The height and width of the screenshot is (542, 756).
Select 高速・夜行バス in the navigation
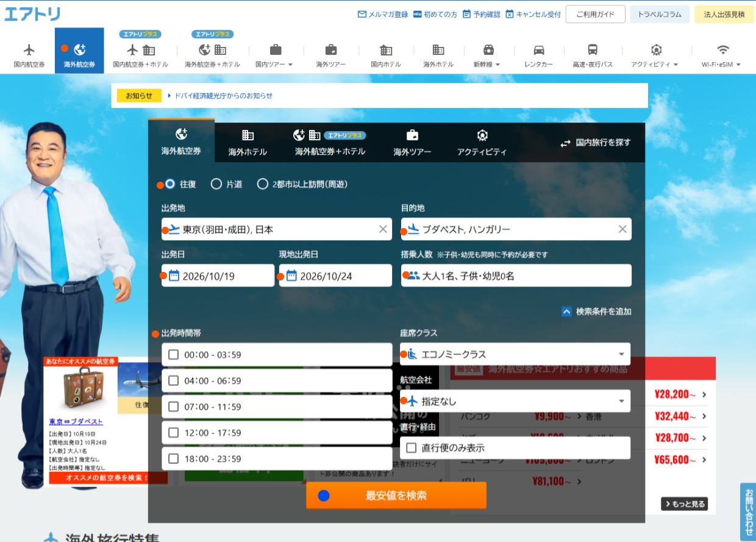pos(593,55)
